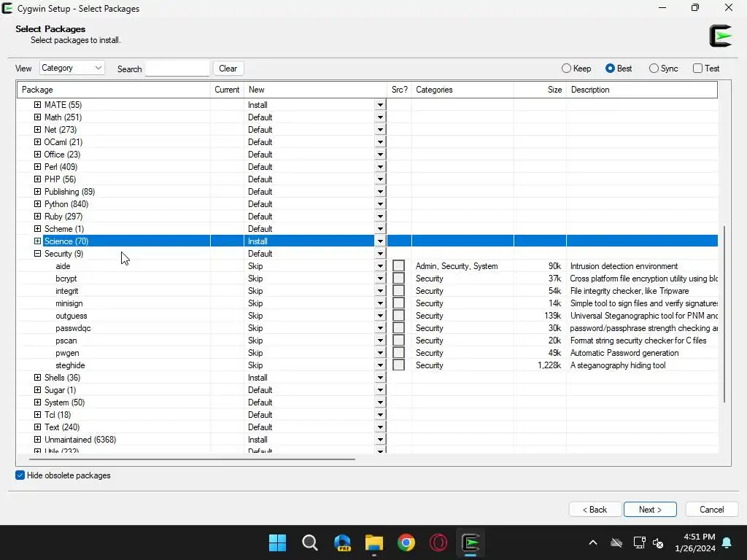This screenshot has height=560, width=747.
Task: Expand the MATE (55) category
Action: point(38,104)
